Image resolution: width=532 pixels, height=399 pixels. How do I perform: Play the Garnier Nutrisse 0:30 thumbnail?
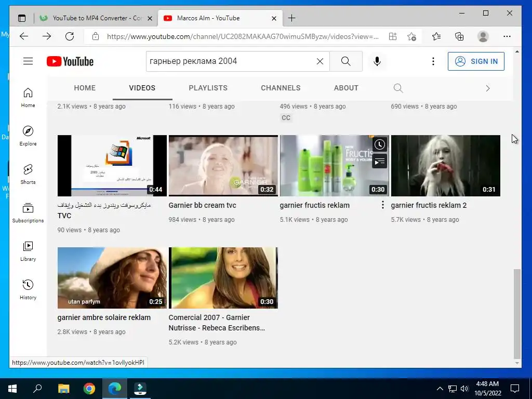click(x=223, y=278)
